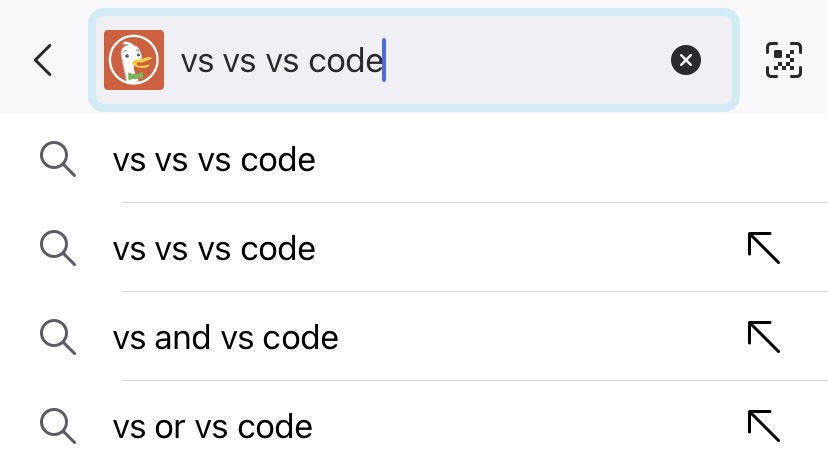The image size is (828, 460).
Task: Fill search with second 'vs vs vs code' arrow
Action: click(764, 248)
